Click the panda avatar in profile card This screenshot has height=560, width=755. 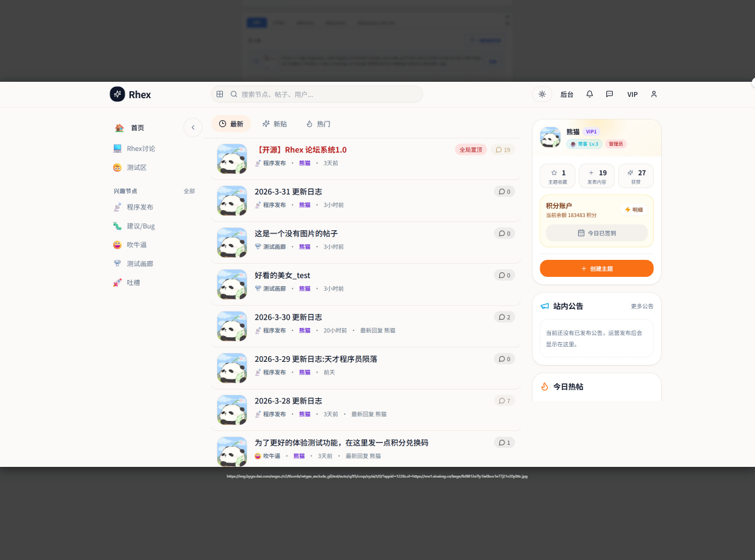click(x=550, y=138)
